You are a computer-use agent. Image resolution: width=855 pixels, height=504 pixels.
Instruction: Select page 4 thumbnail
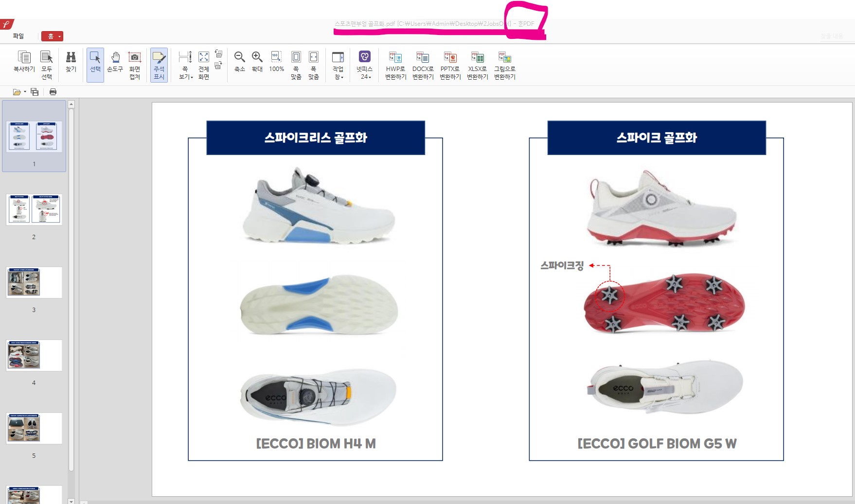point(34,355)
